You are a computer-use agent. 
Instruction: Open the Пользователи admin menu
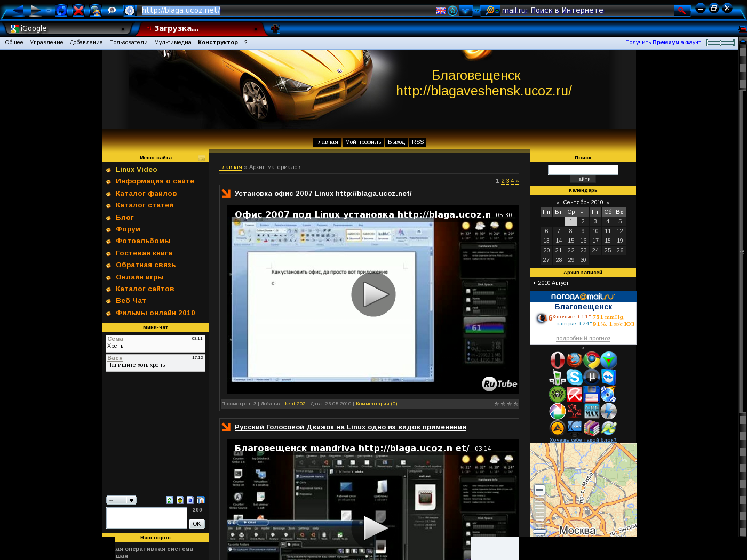pos(129,42)
